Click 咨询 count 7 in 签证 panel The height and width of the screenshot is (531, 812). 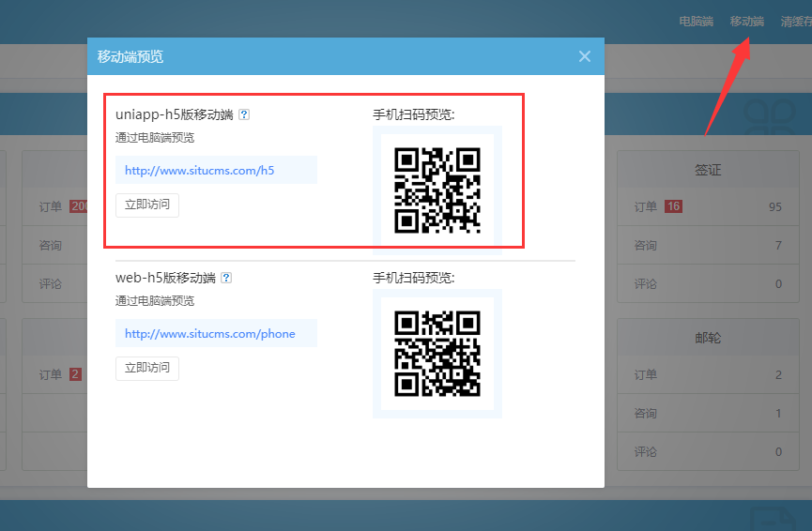(778, 246)
